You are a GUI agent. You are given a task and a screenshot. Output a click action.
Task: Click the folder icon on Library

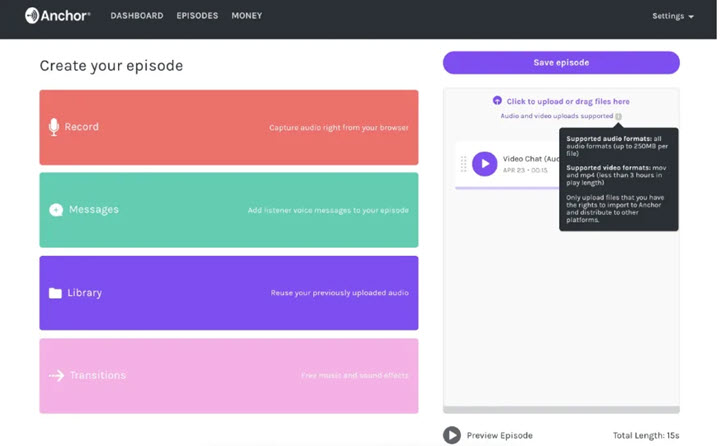pos(55,293)
